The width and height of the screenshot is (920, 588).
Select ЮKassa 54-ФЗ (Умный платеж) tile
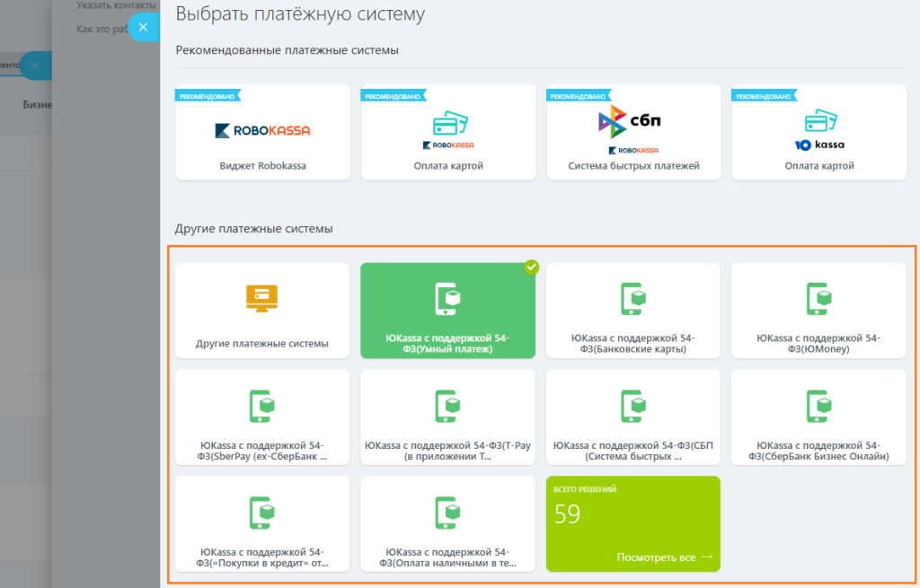tap(447, 311)
